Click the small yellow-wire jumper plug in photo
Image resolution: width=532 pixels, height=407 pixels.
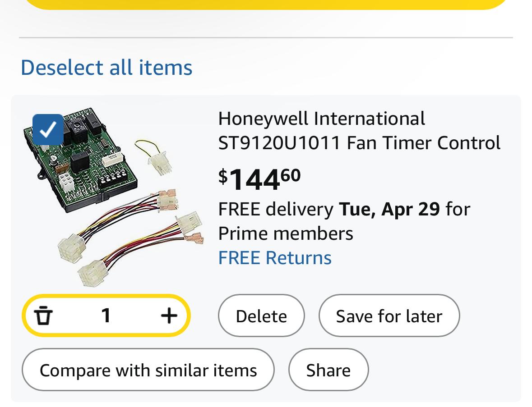click(153, 157)
